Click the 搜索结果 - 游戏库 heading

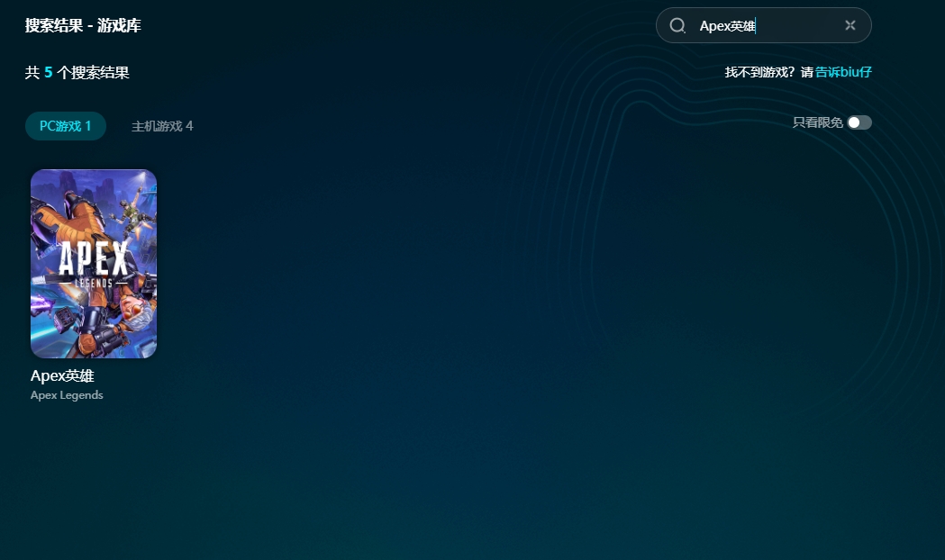point(83,25)
